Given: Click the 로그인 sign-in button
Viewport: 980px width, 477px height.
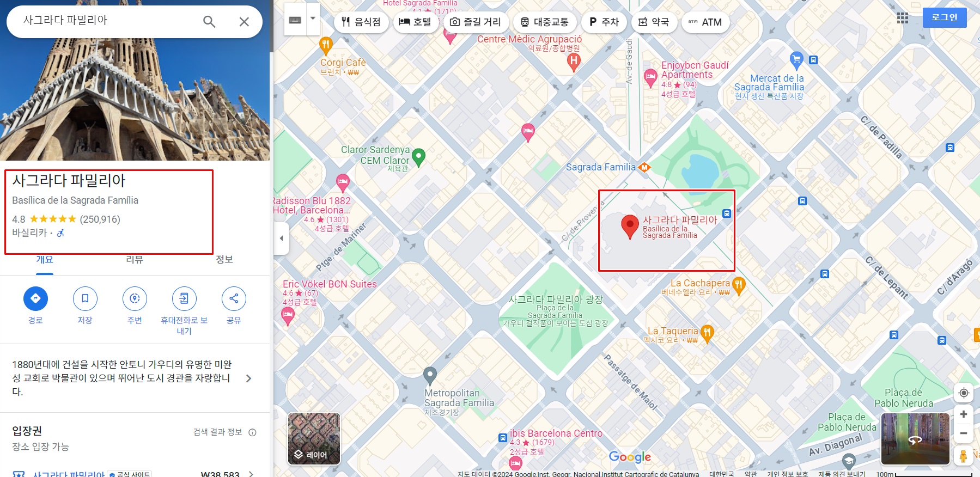Looking at the screenshot, I should [x=945, y=17].
